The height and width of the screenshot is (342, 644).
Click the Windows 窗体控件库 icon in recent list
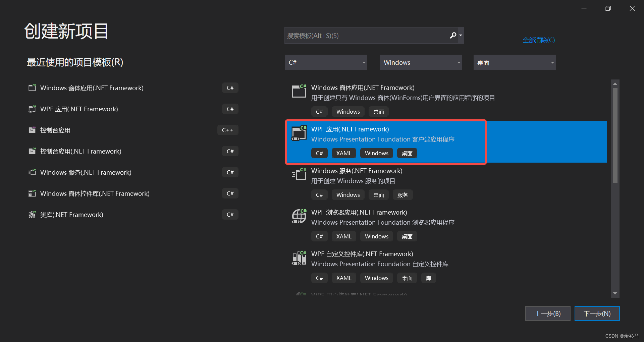pos(32,193)
